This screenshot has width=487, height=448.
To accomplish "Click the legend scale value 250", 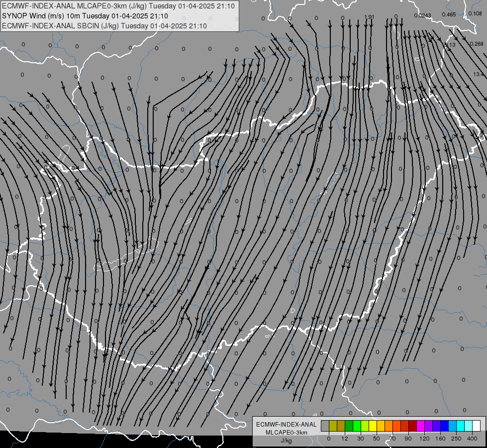I will (x=457, y=439).
